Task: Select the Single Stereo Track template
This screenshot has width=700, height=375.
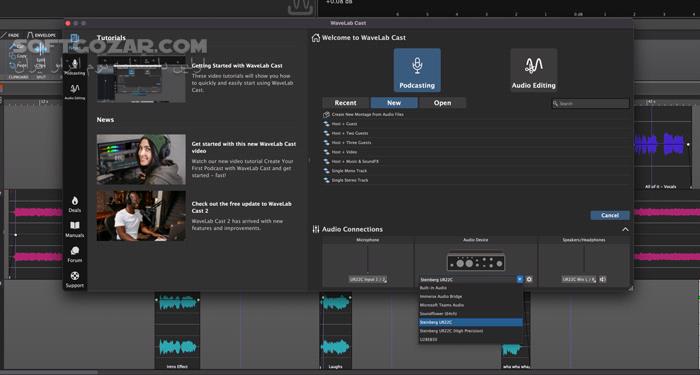Action: pos(476,180)
